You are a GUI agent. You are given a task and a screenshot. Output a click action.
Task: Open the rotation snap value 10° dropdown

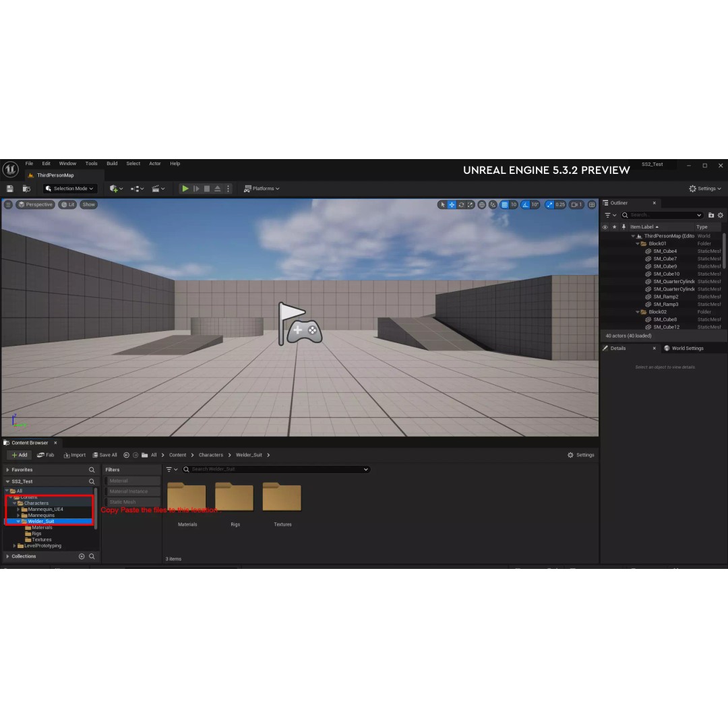(535, 205)
